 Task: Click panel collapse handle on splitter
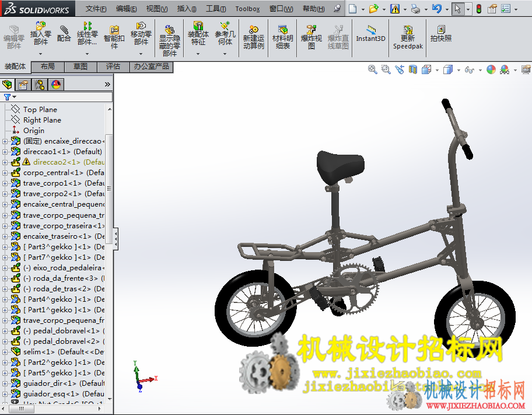pyautogui.click(x=116, y=239)
